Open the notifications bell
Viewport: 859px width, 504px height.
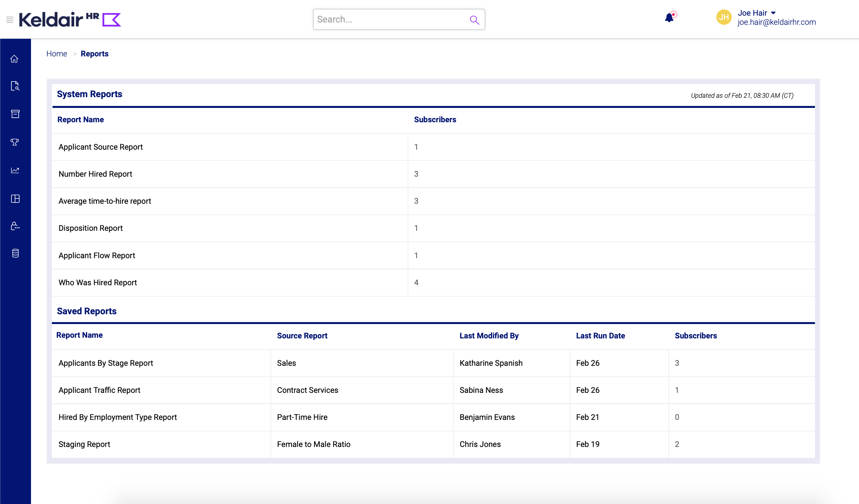(669, 18)
